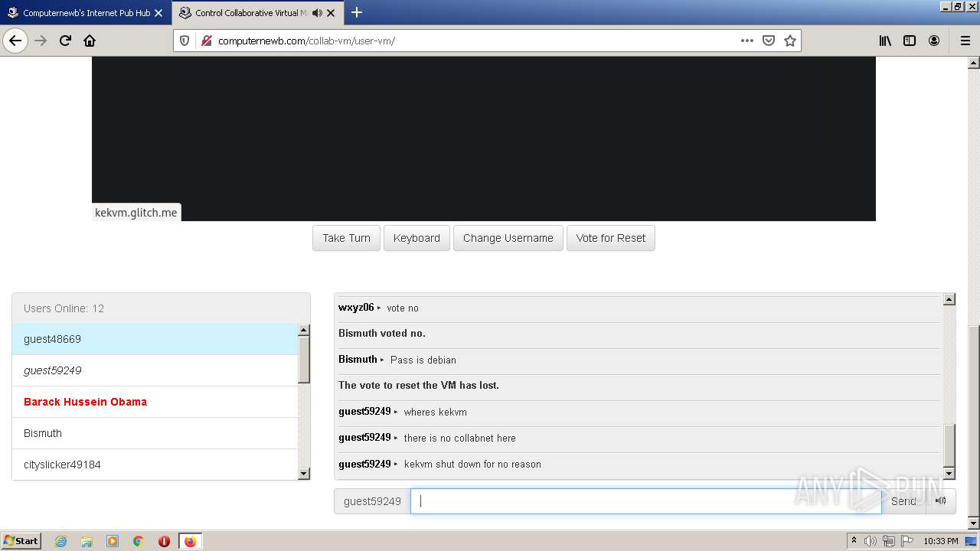The width and height of the screenshot is (980, 551).
Task: Select Barack Hussein Obama in user list
Action: point(155,402)
